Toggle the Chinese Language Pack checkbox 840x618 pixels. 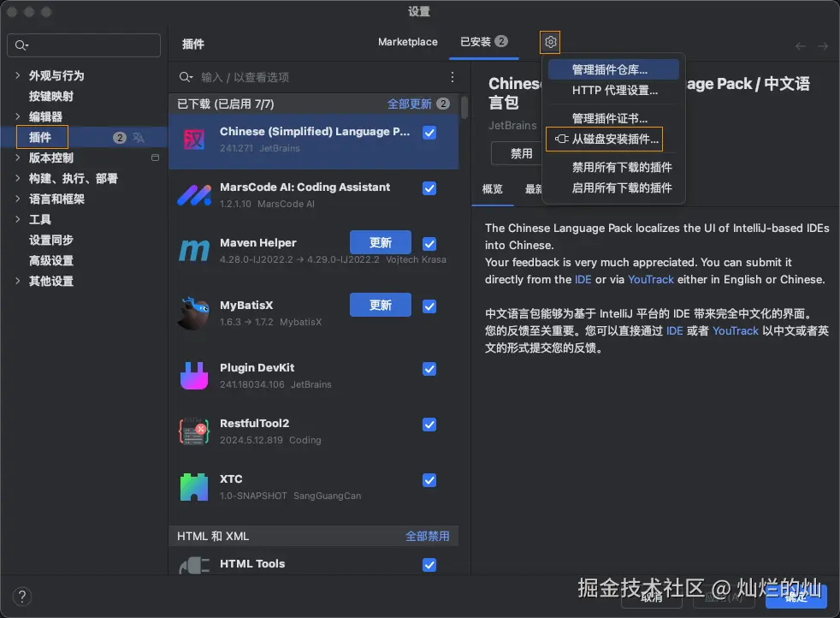(x=429, y=133)
